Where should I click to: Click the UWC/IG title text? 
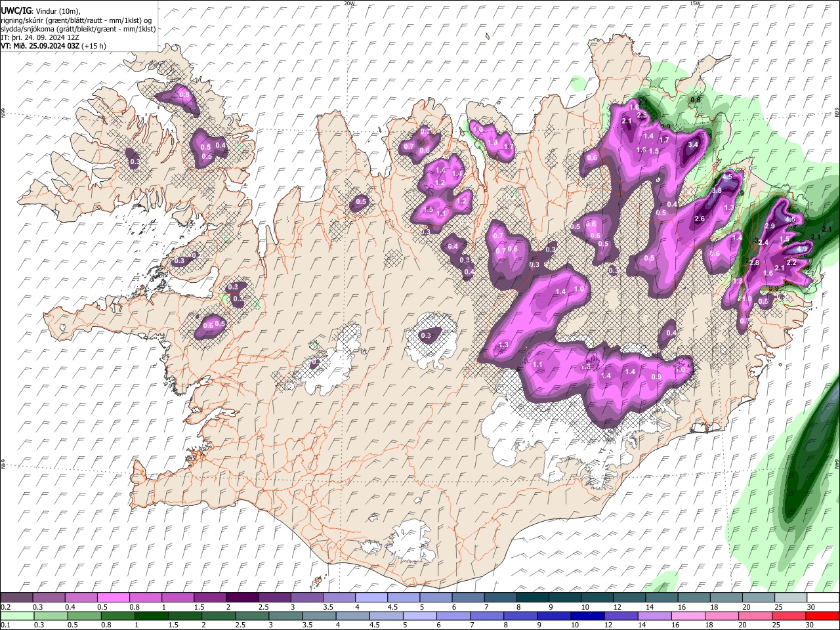(x=16, y=11)
